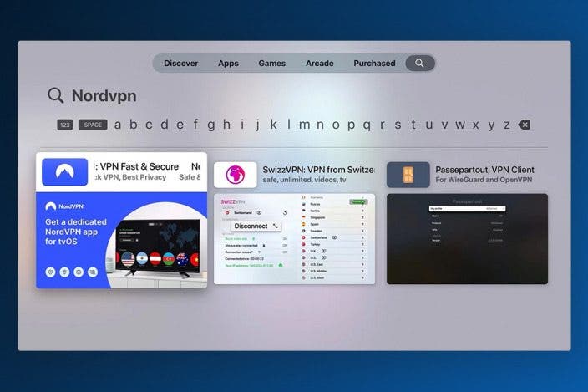
Task: Open the NordVPN tvOS promo screenshot
Action: pos(121,240)
